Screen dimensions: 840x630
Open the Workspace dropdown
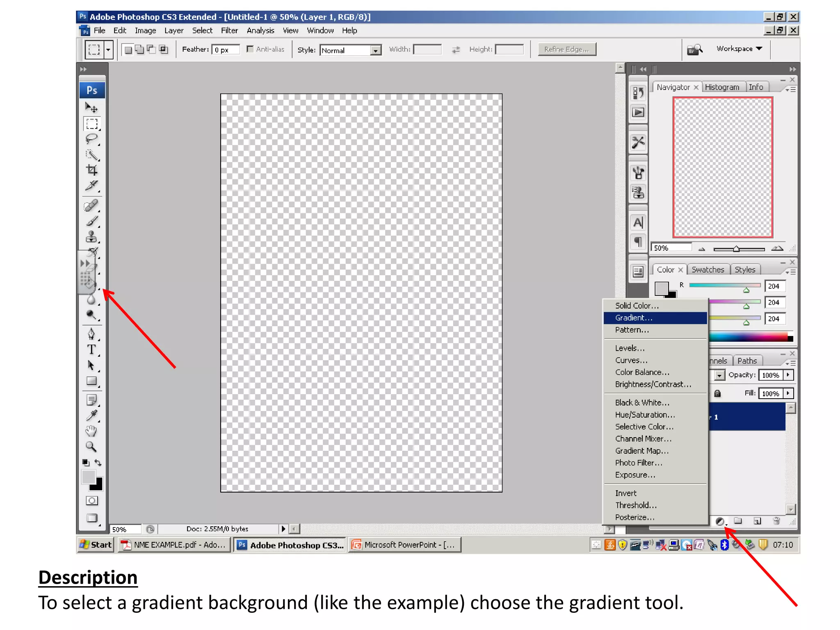(739, 49)
